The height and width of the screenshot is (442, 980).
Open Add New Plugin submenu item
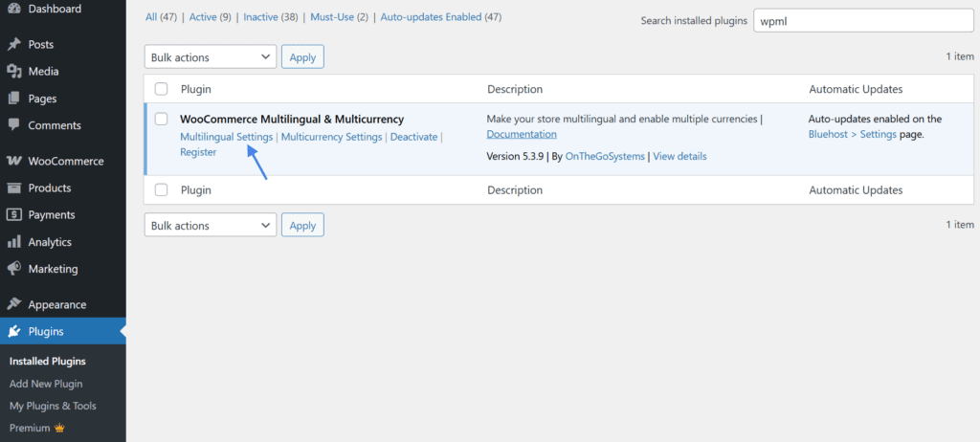pyautogui.click(x=46, y=384)
